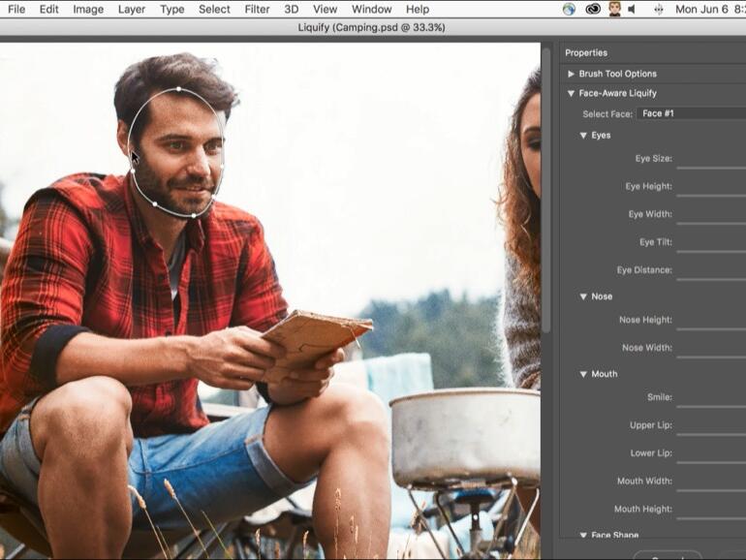746x560 pixels.
Task: Click the Nose Width slider track
Action: [711, 357]
